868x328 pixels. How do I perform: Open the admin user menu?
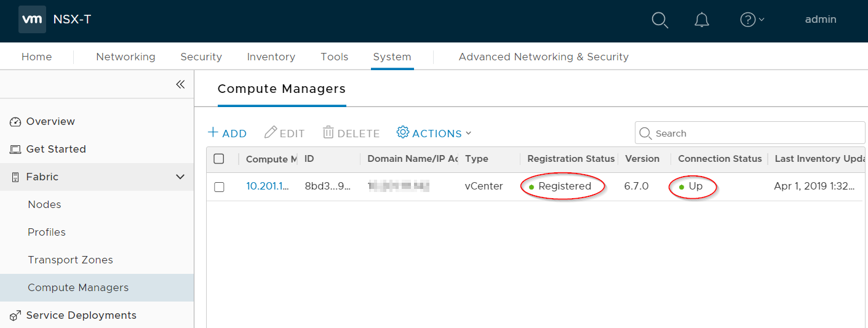(x=820, y=19)
